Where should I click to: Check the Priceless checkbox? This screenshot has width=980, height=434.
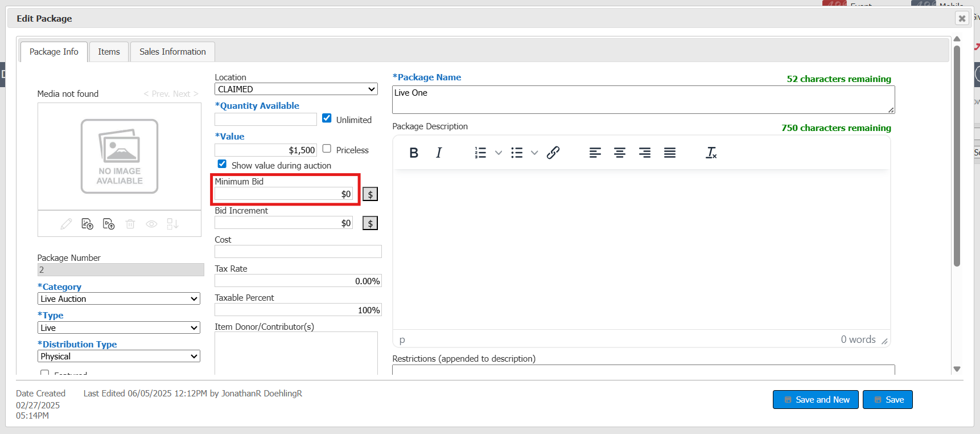coord(327,149)
